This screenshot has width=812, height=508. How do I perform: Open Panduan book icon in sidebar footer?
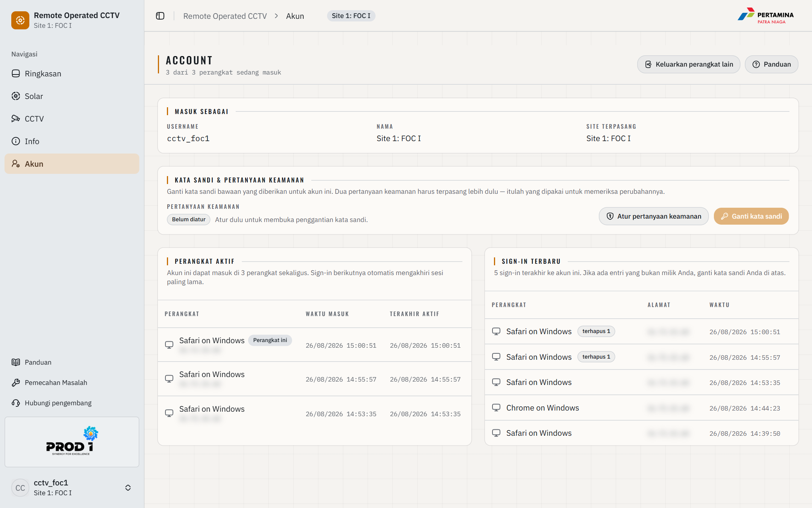pos(16,362)
